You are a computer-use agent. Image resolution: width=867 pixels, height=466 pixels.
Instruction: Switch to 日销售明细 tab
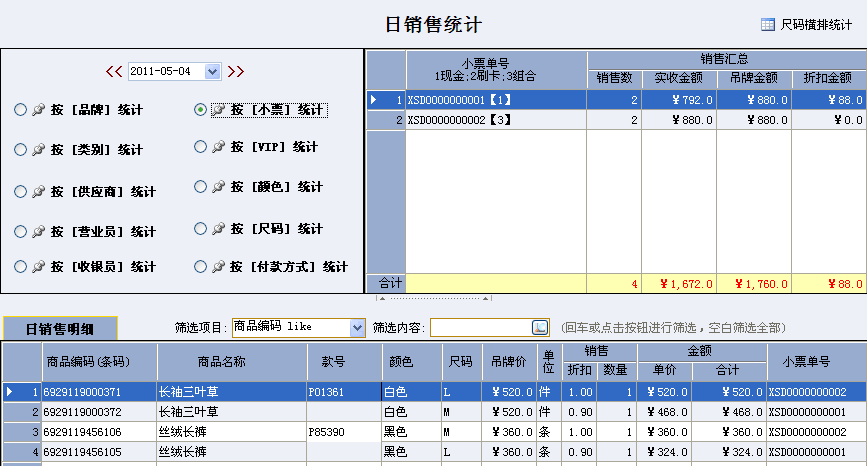pos(60,329)
